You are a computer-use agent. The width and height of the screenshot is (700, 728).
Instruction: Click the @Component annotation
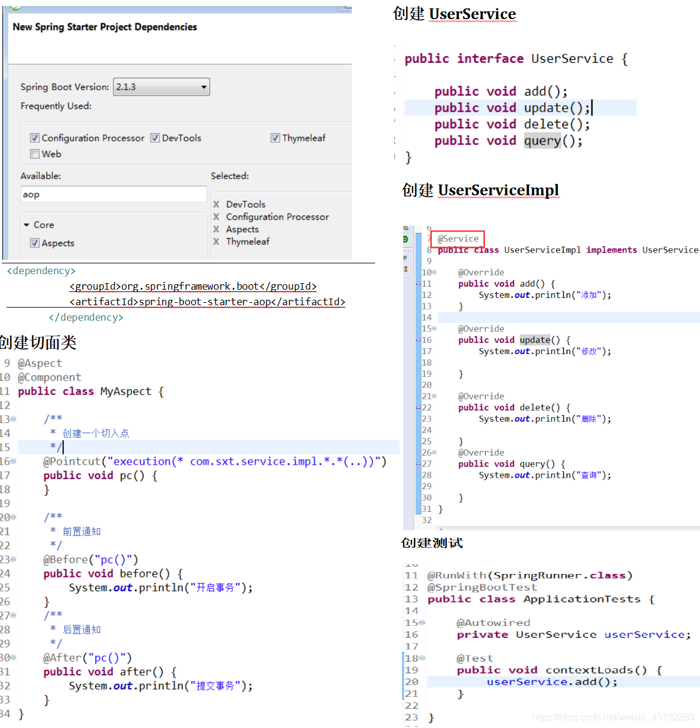50,377
